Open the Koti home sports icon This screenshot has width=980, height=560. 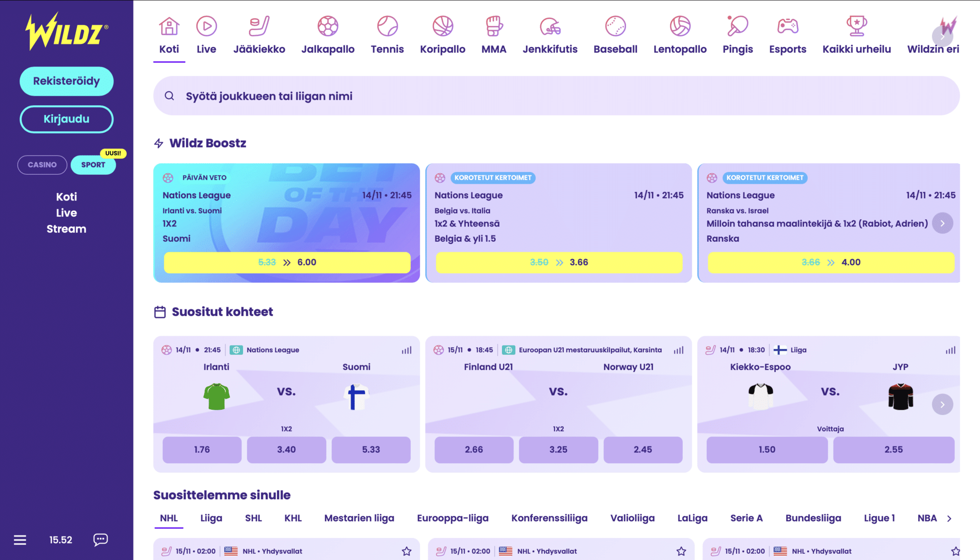point(169,26)
